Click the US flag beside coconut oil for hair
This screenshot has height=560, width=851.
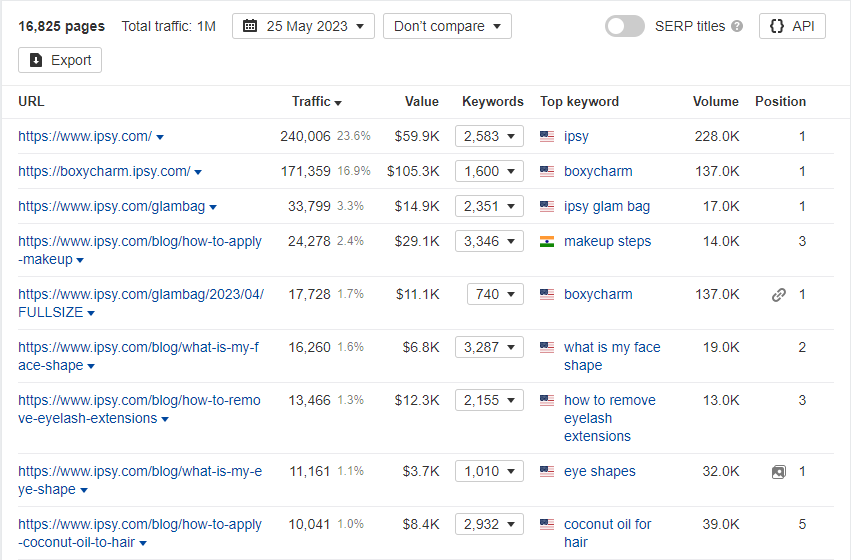(x=547, y=524)
